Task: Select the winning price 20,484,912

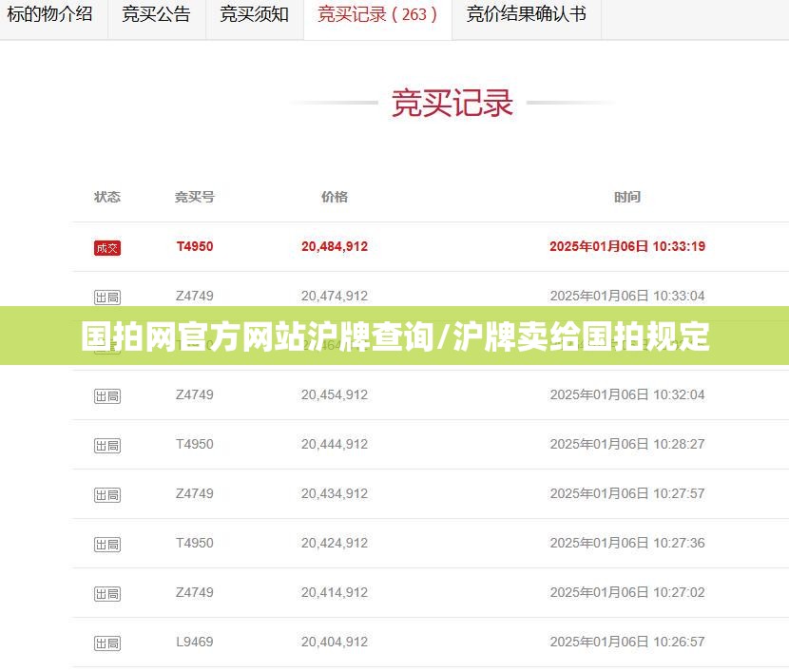Action: tap(335, 246)
